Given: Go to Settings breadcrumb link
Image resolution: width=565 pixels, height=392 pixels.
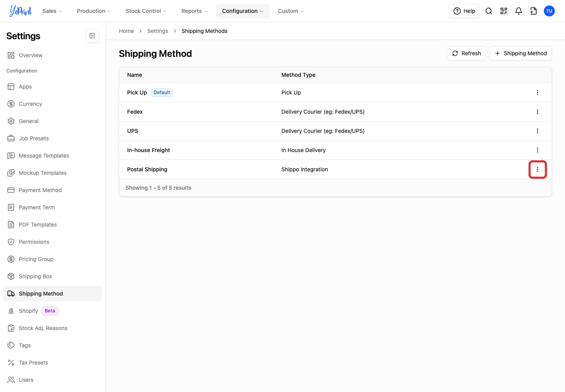Looking at the screenshot, I should tap(158, 31).
